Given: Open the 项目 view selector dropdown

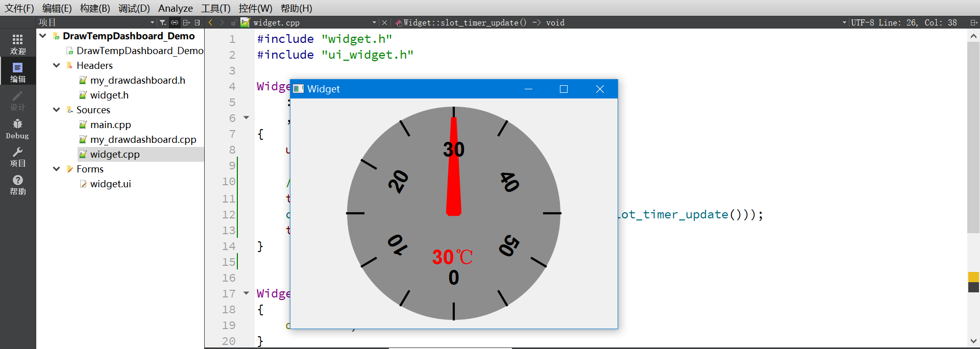Looking at the screenshot, I should [152, 22].
